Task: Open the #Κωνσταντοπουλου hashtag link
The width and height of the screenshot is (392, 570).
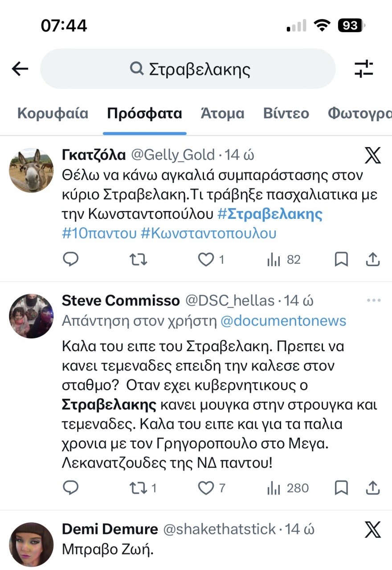Action: pos(208,233)
